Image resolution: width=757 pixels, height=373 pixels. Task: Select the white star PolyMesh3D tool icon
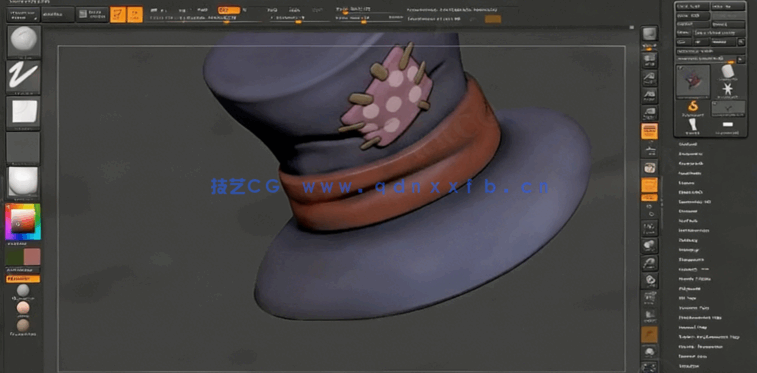coord(728,89)
